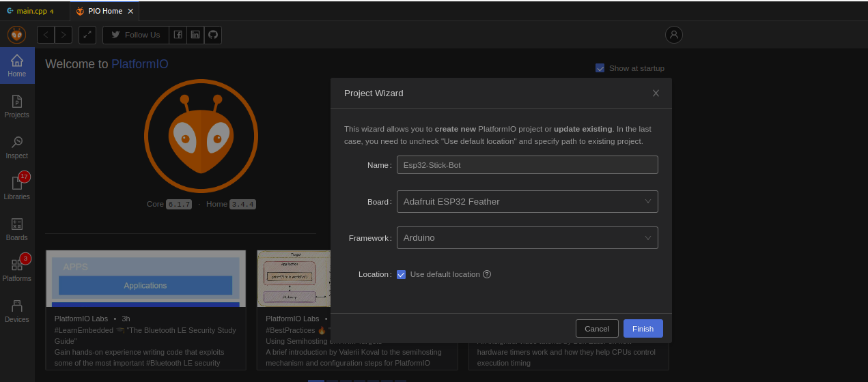Uncheck Use default location

[401, 274]
